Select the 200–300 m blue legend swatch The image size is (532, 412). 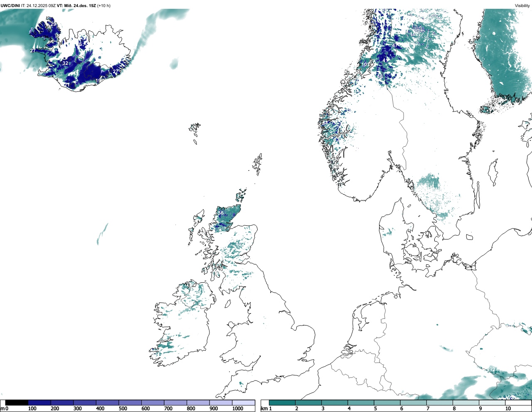(62, 402)
